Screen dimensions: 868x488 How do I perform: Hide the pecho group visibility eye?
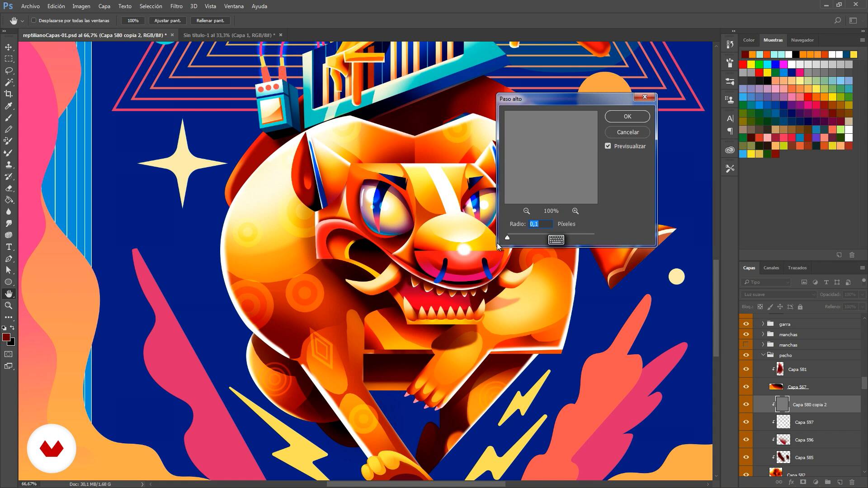click(x=746, y=355)
